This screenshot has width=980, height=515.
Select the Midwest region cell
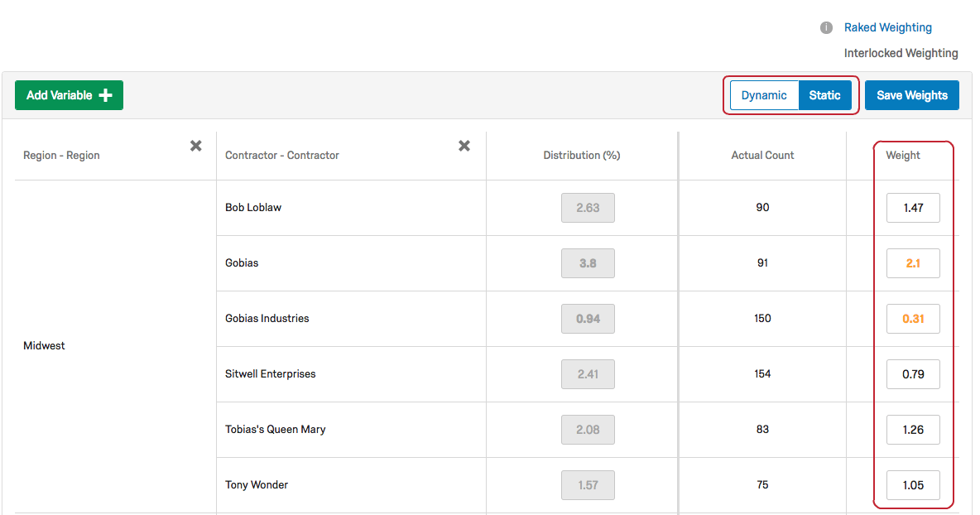coord(44,345)
